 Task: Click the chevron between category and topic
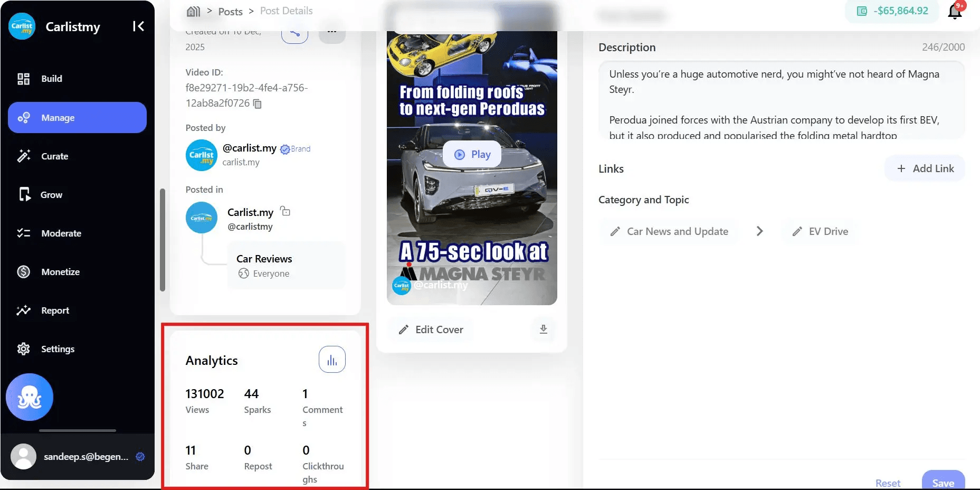click(x=759, y=231)
